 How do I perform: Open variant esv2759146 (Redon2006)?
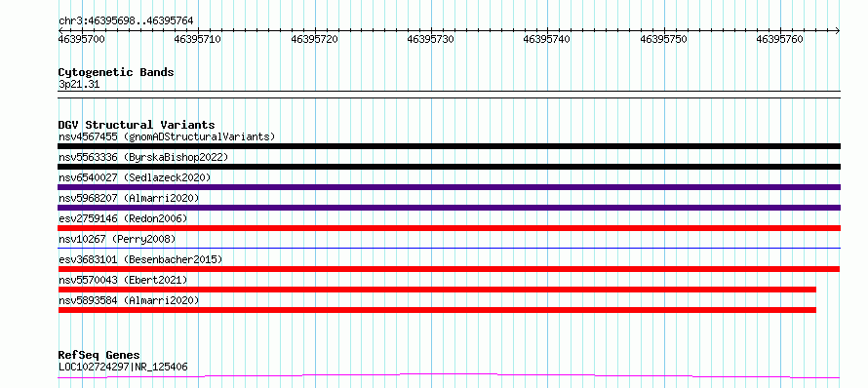(x=123, y=218)
